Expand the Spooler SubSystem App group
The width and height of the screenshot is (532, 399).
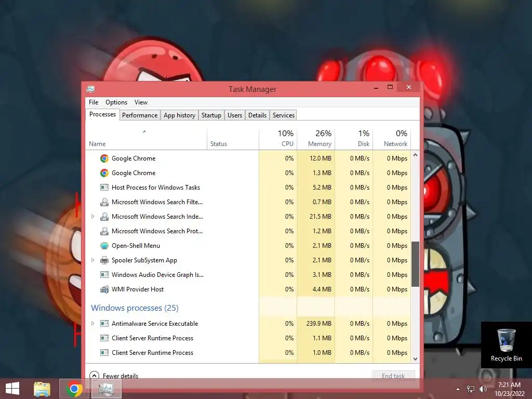[92, 260]
